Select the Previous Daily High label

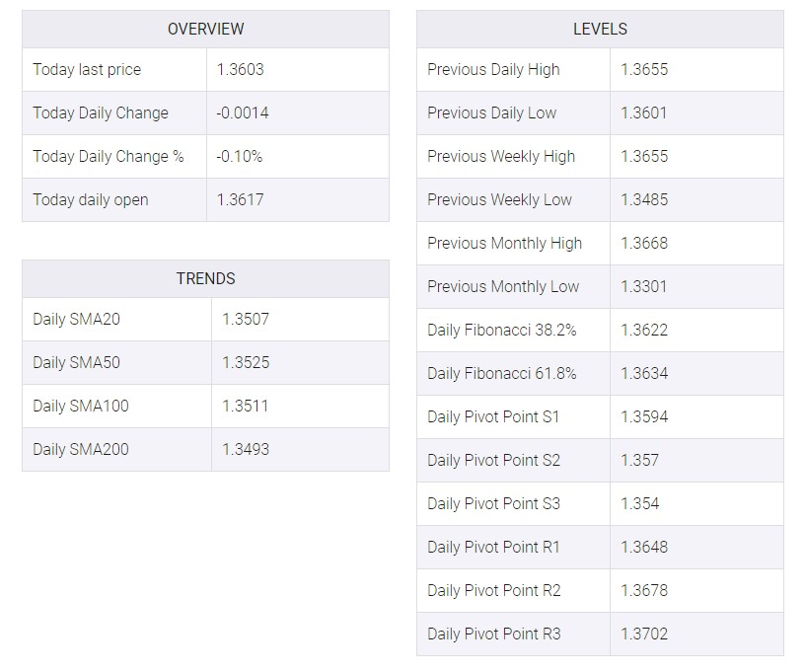[493, 69]
